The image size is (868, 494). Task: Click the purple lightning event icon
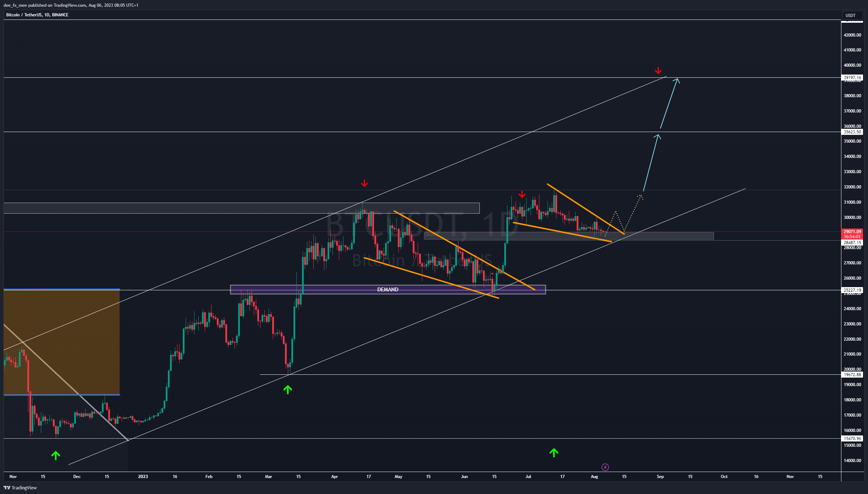[605, 467]
